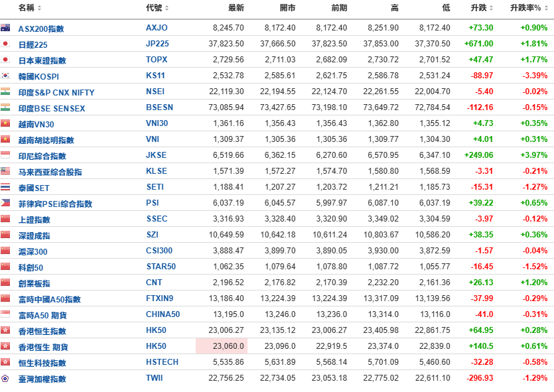
Task: Click the +3.97% change for 印尼綜合指數
Action: point(533,155)
